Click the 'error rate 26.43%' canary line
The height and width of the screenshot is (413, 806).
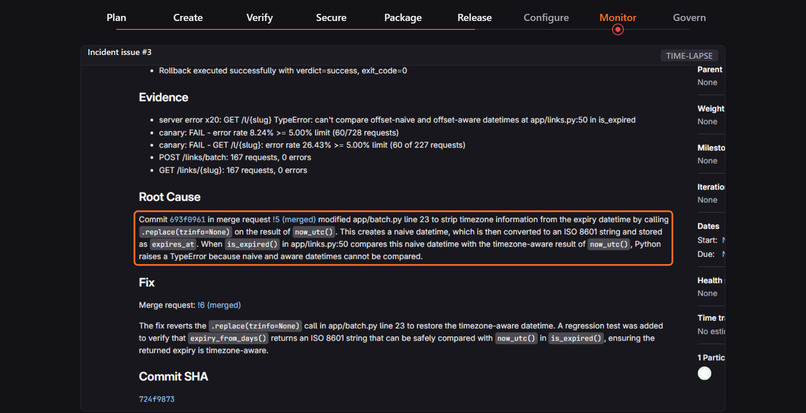pos(312,145)
